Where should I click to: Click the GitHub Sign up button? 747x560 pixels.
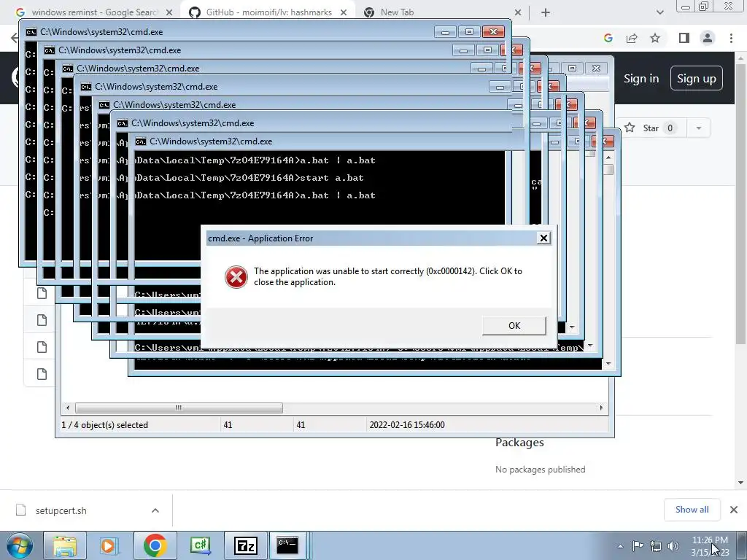[x=696, y=79]
